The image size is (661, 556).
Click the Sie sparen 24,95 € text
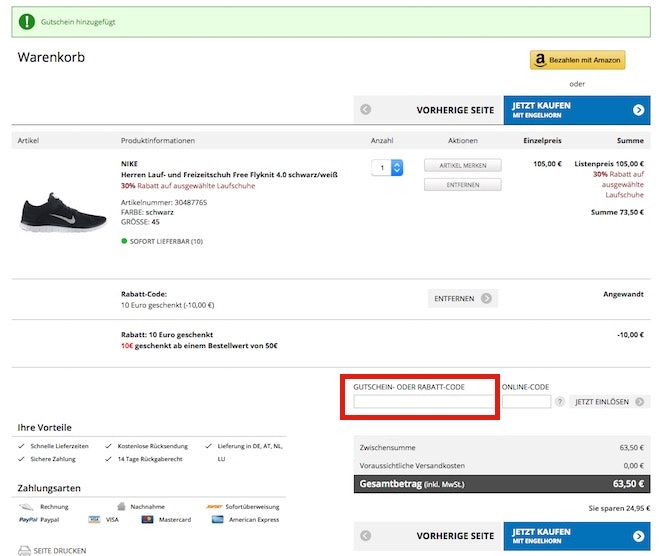pyautogui.click(x=619, y=508)
